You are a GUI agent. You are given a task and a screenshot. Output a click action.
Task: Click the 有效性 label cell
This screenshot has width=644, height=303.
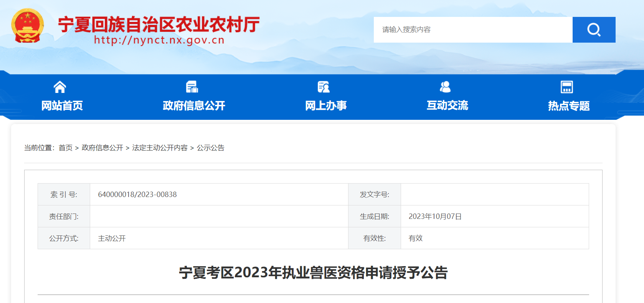375,238
